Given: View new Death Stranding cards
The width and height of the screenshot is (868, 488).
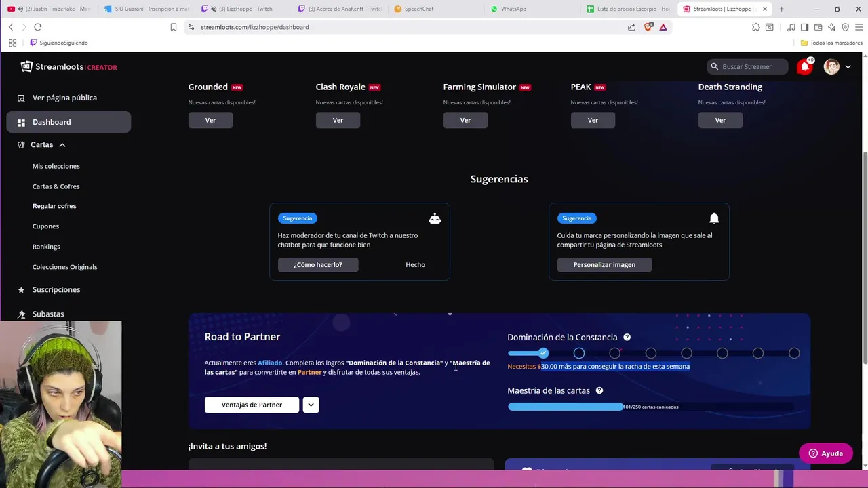Looking at the screenshot, I should coord(720,120).
